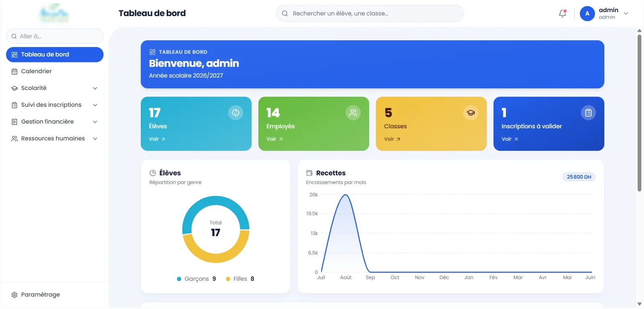Click the Filles legend color dot
644x309 pixels.
228,279
